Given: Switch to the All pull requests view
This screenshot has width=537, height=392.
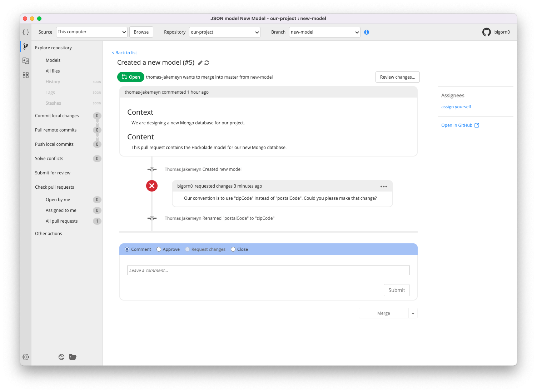Looking at the screenshot, I should pos(61,221).
